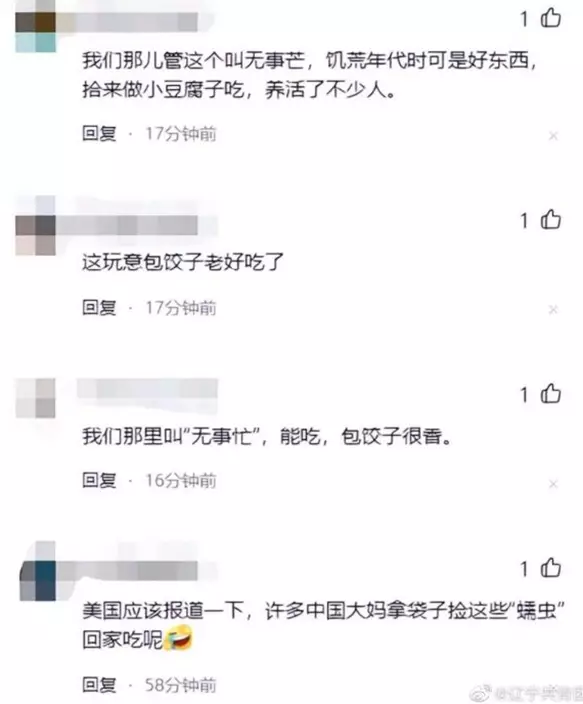Like the comment about 中国大妈 collecting worms
The width and height of the screenshot is (583, 704).
551,568
